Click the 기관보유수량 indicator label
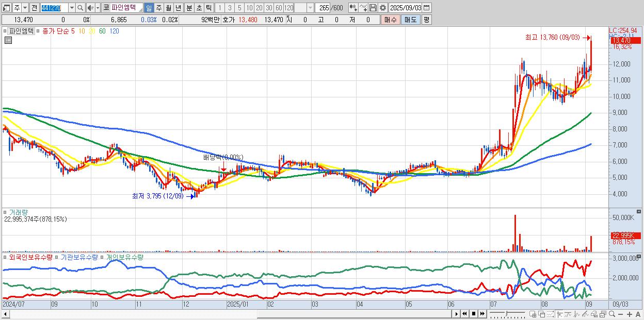 point(79,257)
